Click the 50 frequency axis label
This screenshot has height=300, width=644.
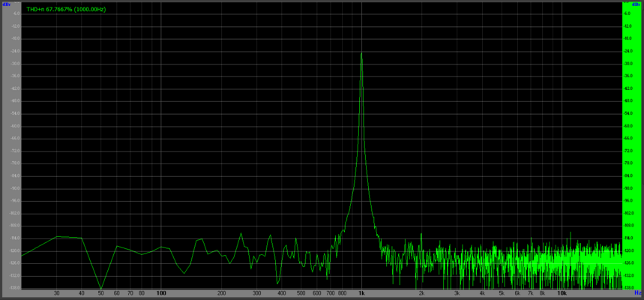coord(100,293)
